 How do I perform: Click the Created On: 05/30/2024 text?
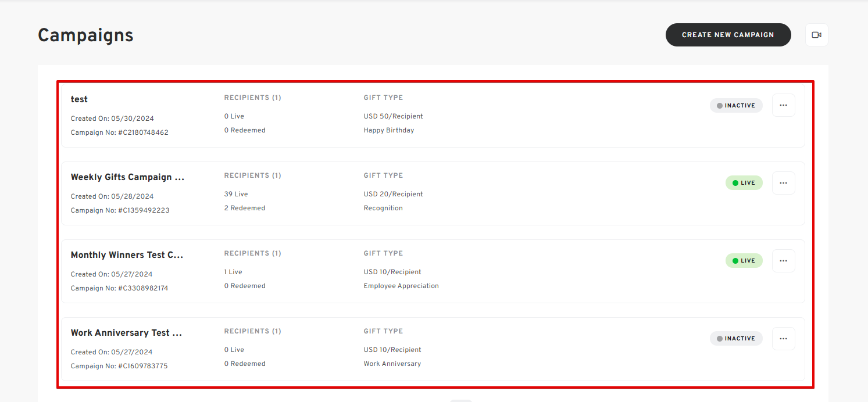click(112, 119)
